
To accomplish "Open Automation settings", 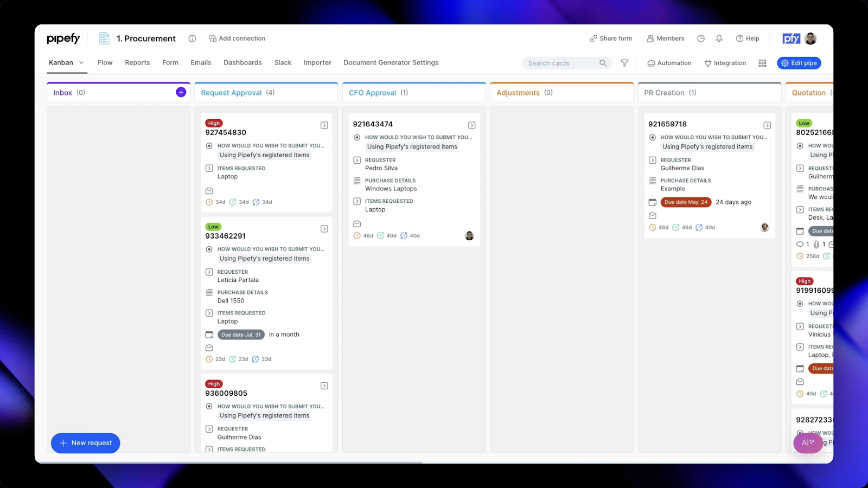I will coord(669,63).
